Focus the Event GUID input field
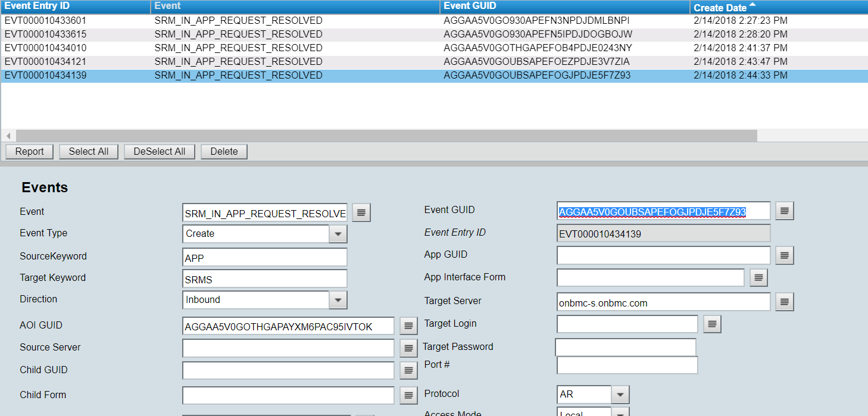The image size is (868, 416). [664, 211]
